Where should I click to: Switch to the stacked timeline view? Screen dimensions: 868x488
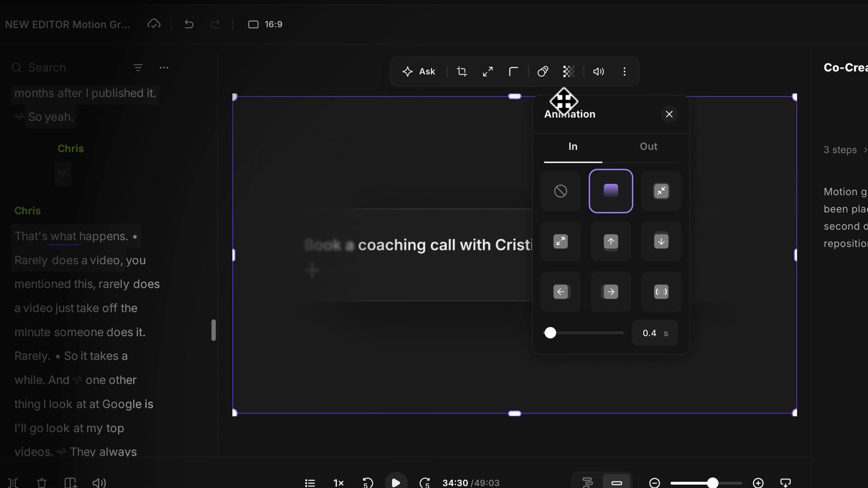588,482
